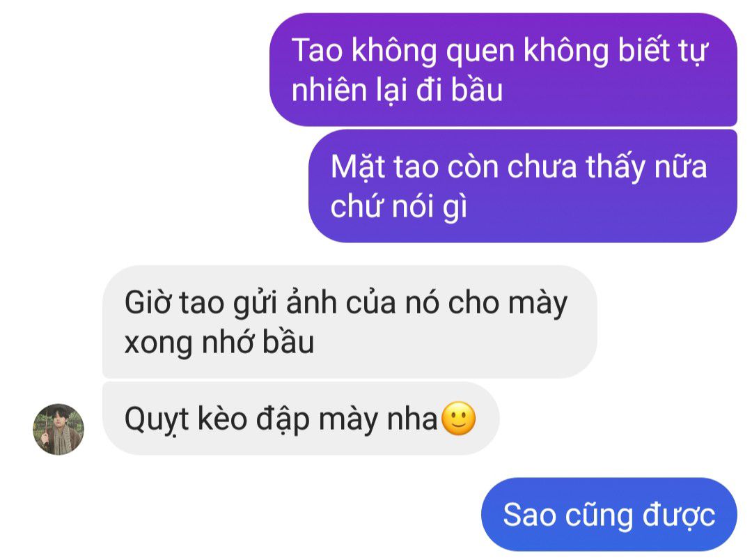Select the purple bubble ending "lại đi bầu"

[x=503, y=70]
